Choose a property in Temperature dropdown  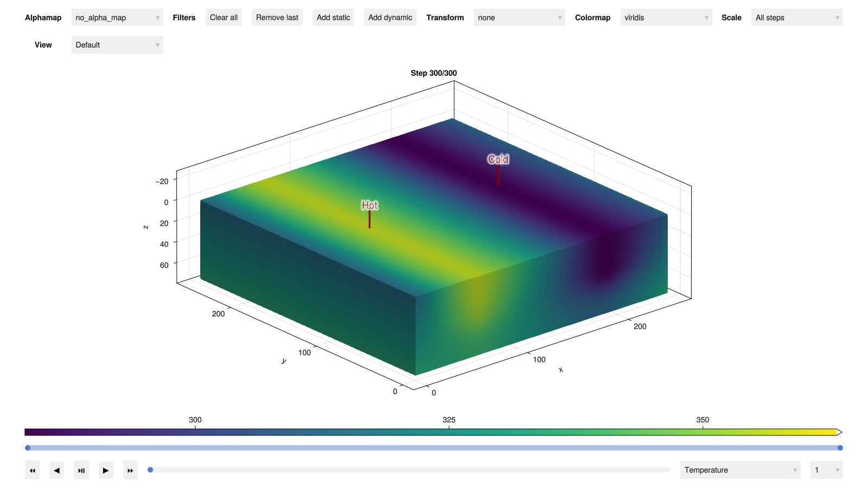coord(740,470)
